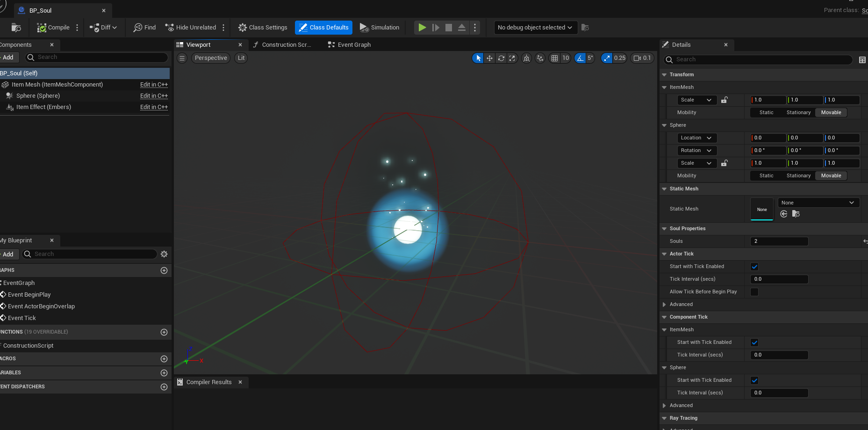Image resolution: width=868 pixels, height=430 pixels.
Task: Expand the Actor Tick Advanced section
Action: (x=664, y=305)
